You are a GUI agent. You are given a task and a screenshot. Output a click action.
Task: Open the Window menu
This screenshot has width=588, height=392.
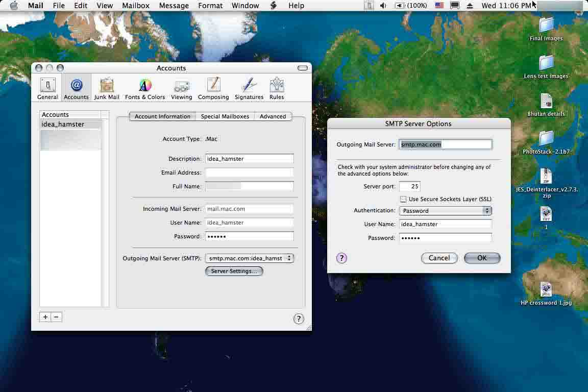(x=245, y=6)
